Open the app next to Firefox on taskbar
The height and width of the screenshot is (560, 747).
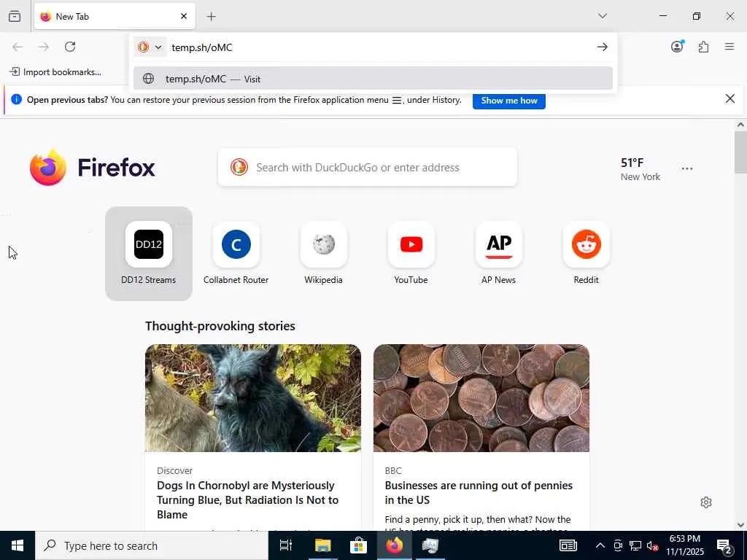(430, 545)
